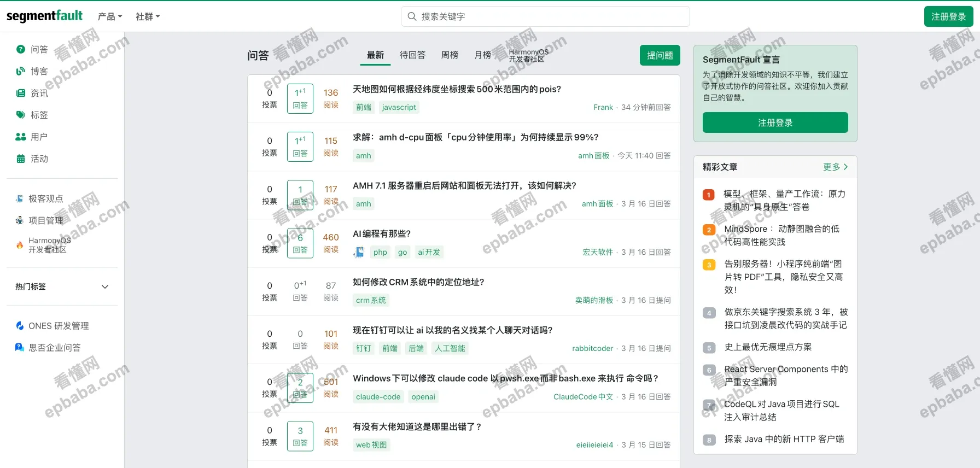Click the search magnifier icon

pyautogui.click(x=412, y=16)
